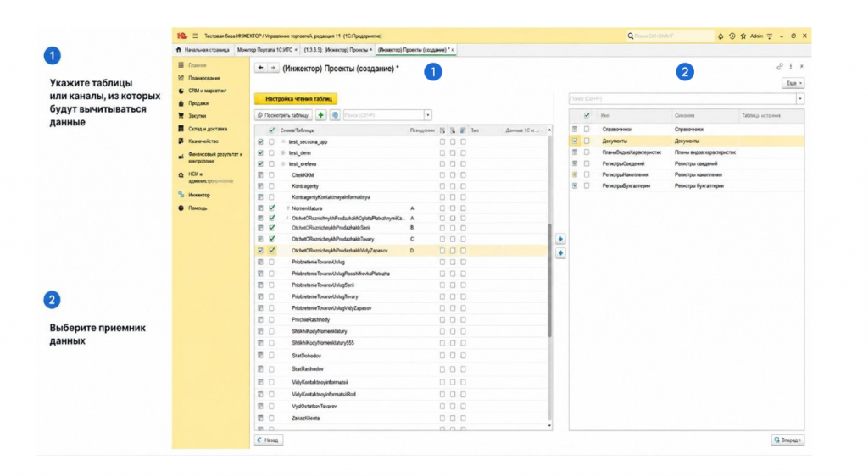Click the green plus add icon
Image resolution: width=868 pixels, height=476 pixels.
(x=320, y=115)
